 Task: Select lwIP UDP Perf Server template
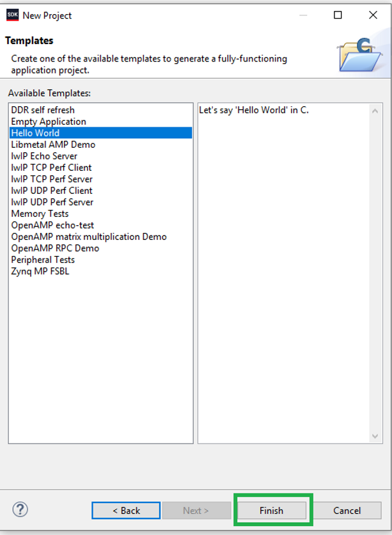click(52, 202)
